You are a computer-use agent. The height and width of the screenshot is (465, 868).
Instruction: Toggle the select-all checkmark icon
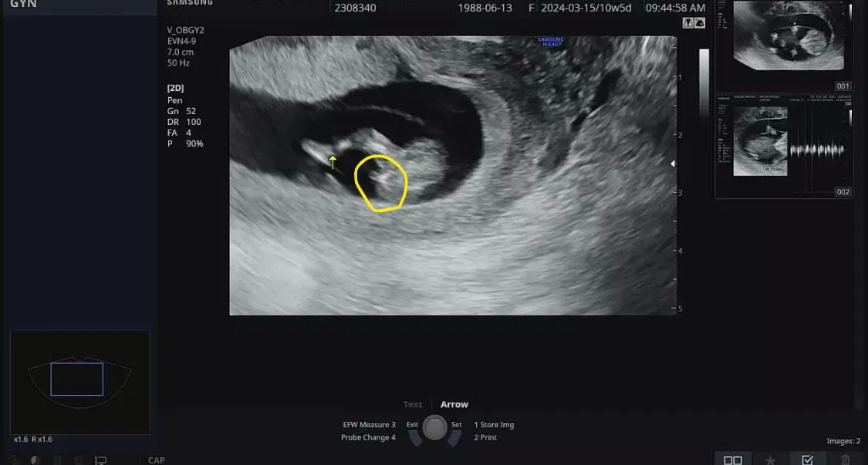[x=807, y=460]
